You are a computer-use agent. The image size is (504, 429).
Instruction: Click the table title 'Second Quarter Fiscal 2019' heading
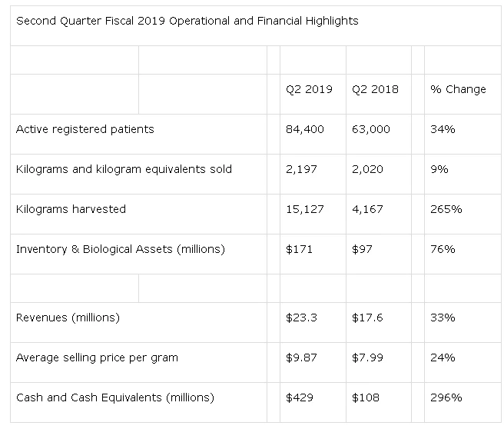[187, 21]
